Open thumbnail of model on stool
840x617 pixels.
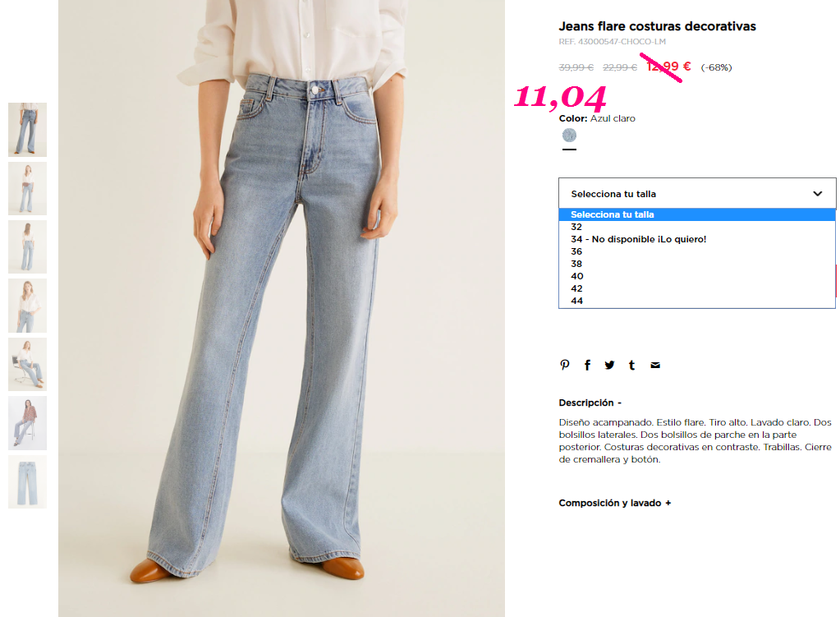coord(27,423)
